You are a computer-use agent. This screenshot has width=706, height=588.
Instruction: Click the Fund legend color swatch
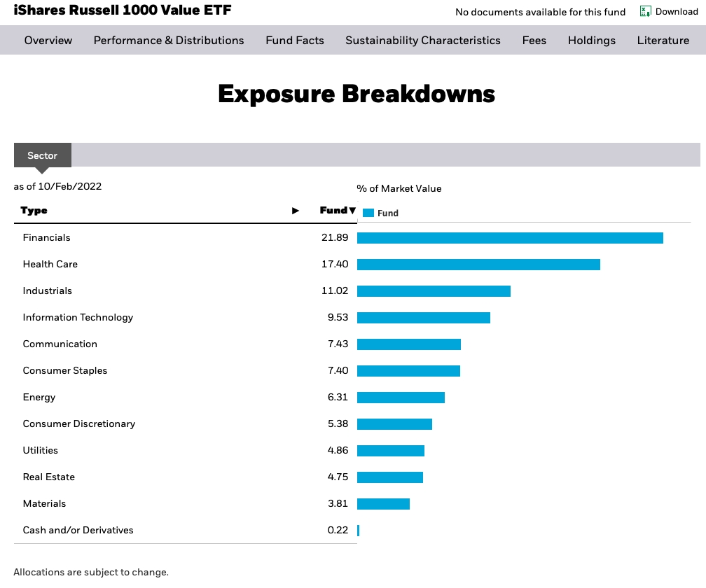point(368,213)
